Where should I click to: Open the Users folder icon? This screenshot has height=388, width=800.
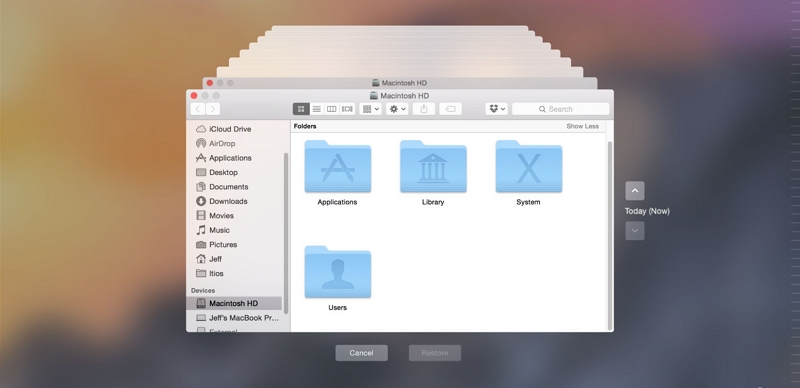click(x=338, y=272)
